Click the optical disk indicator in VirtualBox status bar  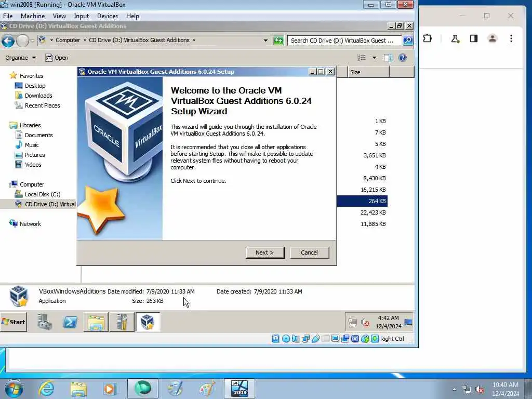286,339
